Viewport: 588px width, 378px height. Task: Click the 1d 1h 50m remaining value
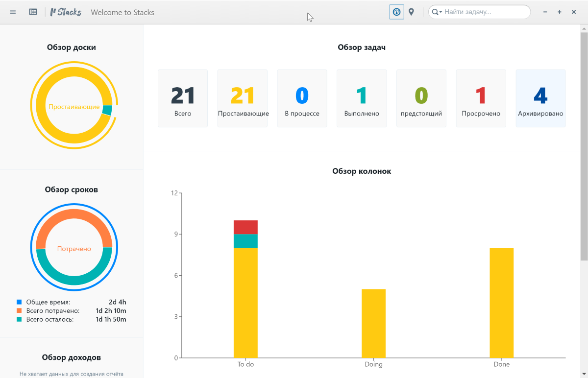pos(111,319)
